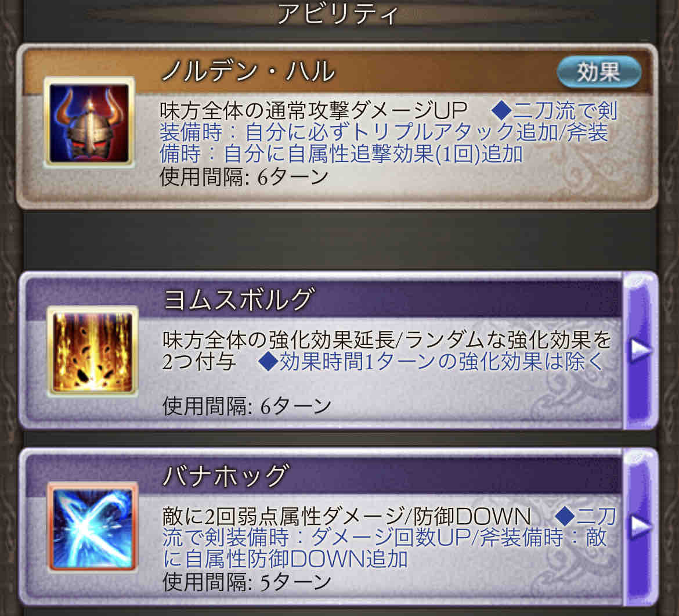This screenshot has height=616, width=679.
Task: Tap the blue crossed-slash Vanahogg icon
Action: 93,527
